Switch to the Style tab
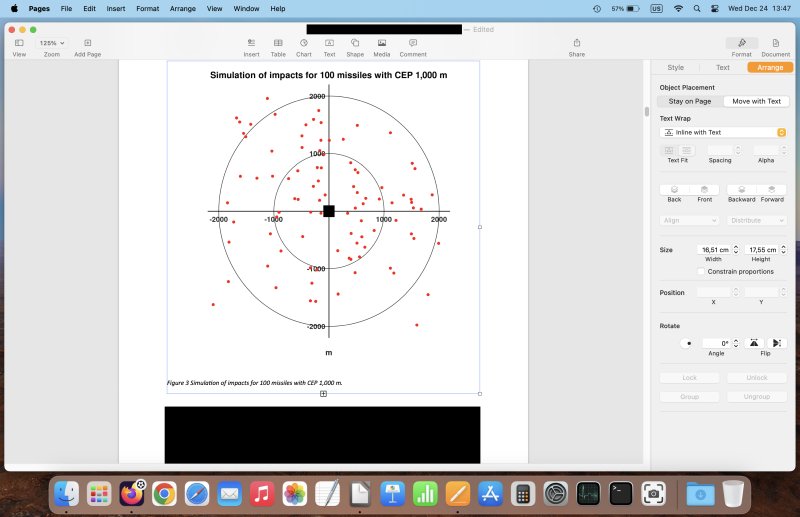The image size is (800, 517). 675,67
